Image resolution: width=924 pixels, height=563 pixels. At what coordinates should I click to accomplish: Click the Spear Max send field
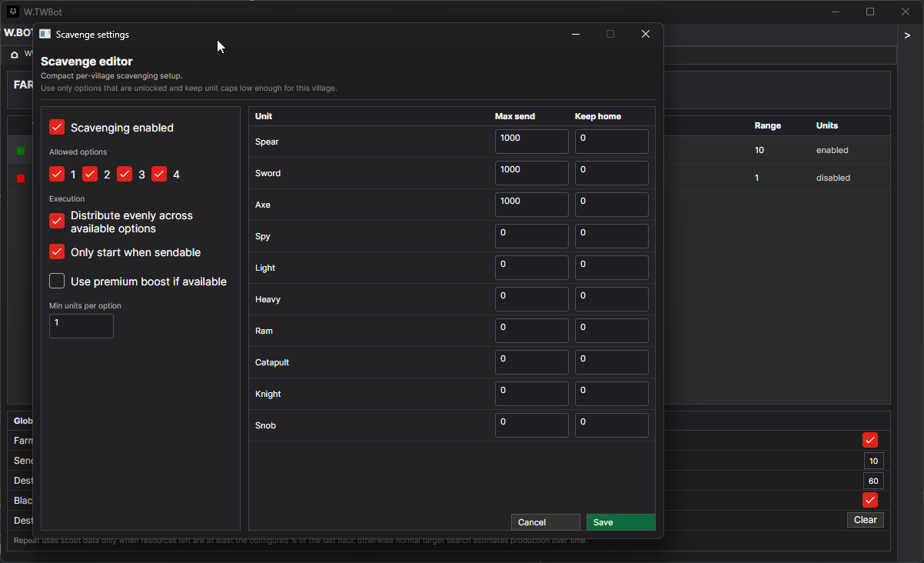(x=532, y=142)
